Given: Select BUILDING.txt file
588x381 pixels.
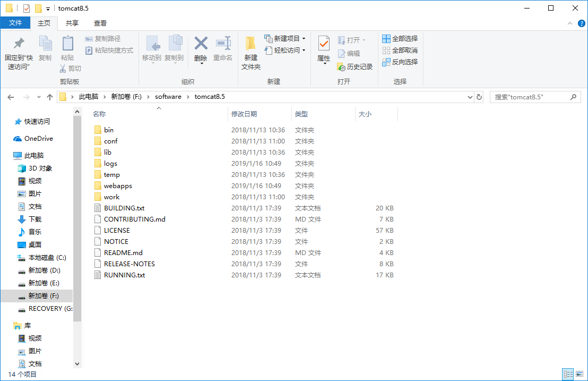Looking at the screenshot, I should (x=119, y=208).
